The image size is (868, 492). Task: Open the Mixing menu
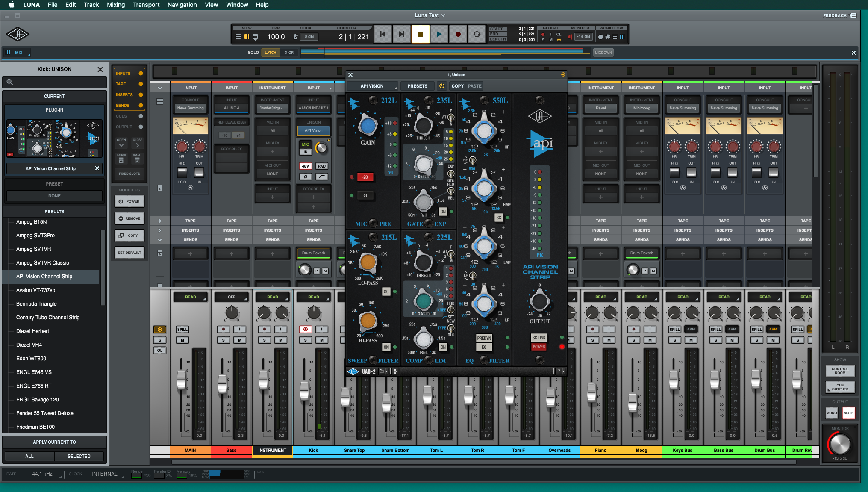point(116,5)
